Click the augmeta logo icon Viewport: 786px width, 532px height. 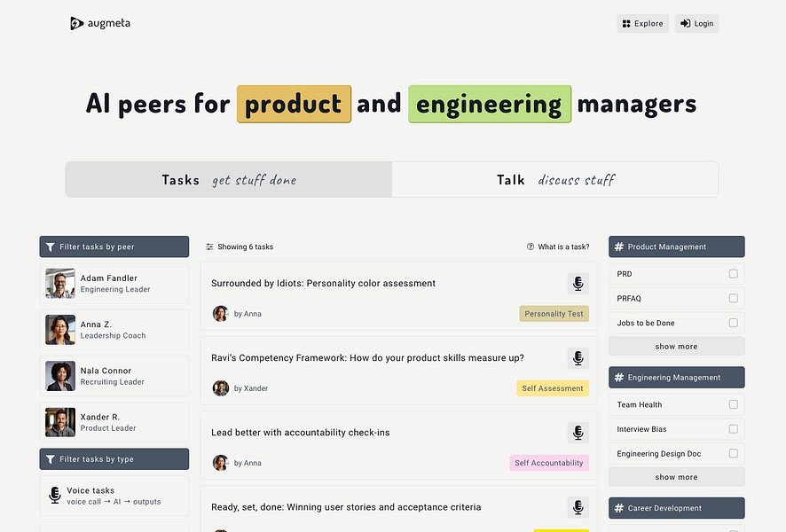[77, 23]
